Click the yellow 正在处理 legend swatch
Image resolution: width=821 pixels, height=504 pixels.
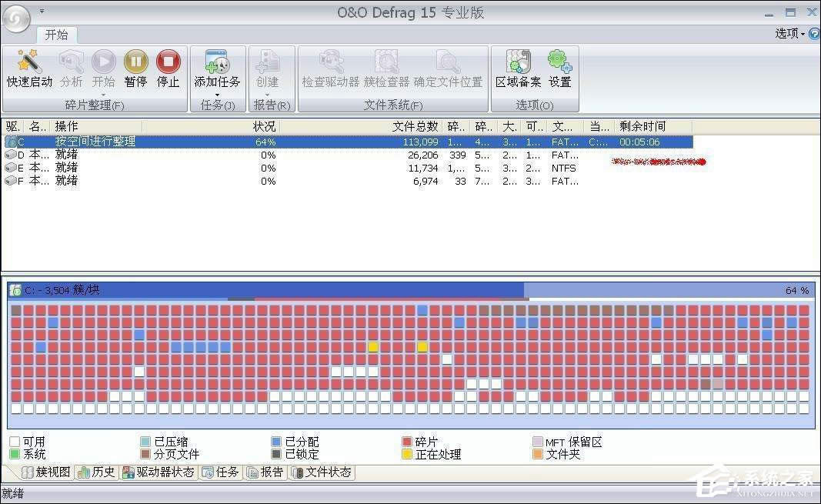407,454
